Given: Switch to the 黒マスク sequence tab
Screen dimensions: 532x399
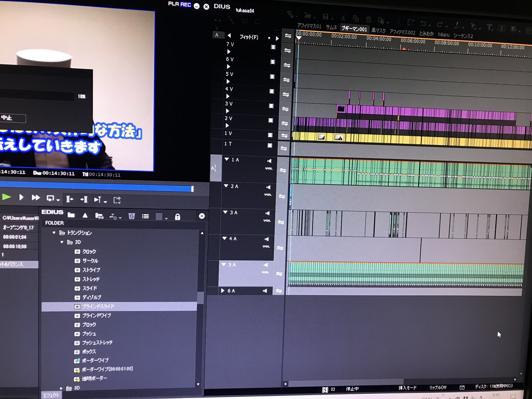Looking at the screenshot, I should tap(379, 31).
